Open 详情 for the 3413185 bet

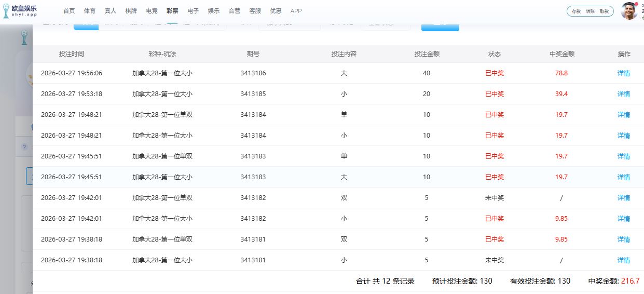click(x=623, y=94)
